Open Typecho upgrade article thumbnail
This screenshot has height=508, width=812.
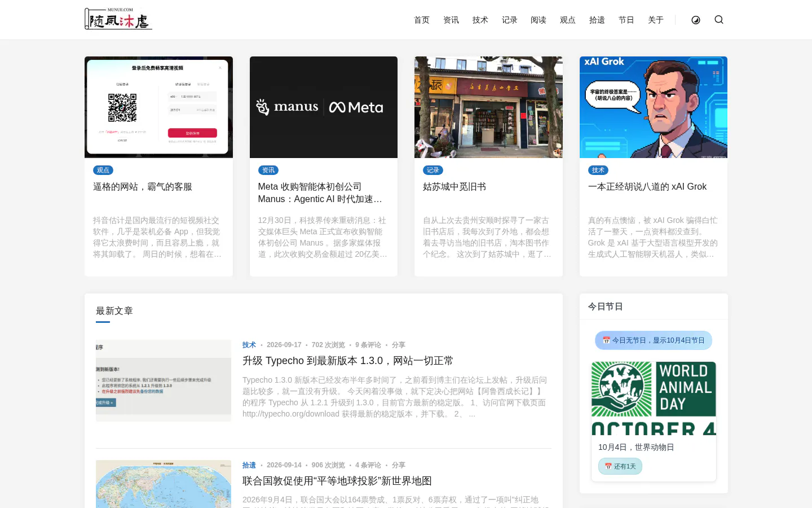click(x=164, y=380)
